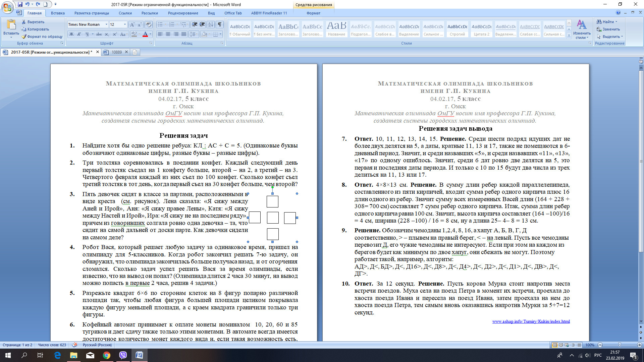The image size is (644, 362).
Task: Expand the font size 12 dropdown
Action: point(125,24)
